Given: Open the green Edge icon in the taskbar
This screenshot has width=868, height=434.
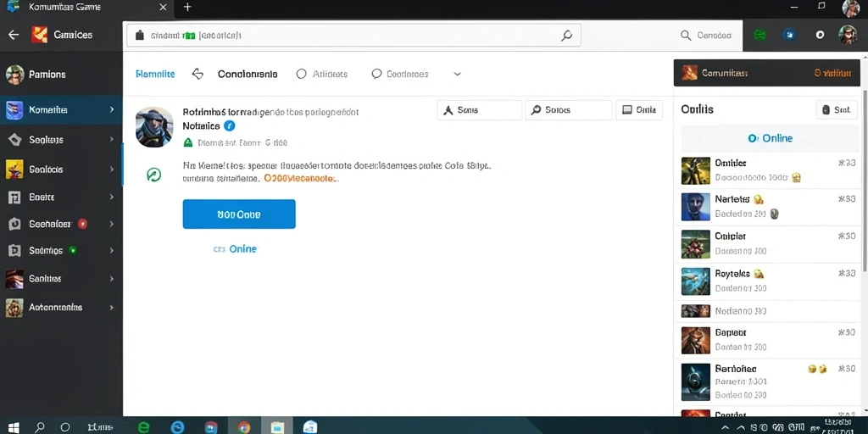Looking at the screenshot, I should point(144,427).
